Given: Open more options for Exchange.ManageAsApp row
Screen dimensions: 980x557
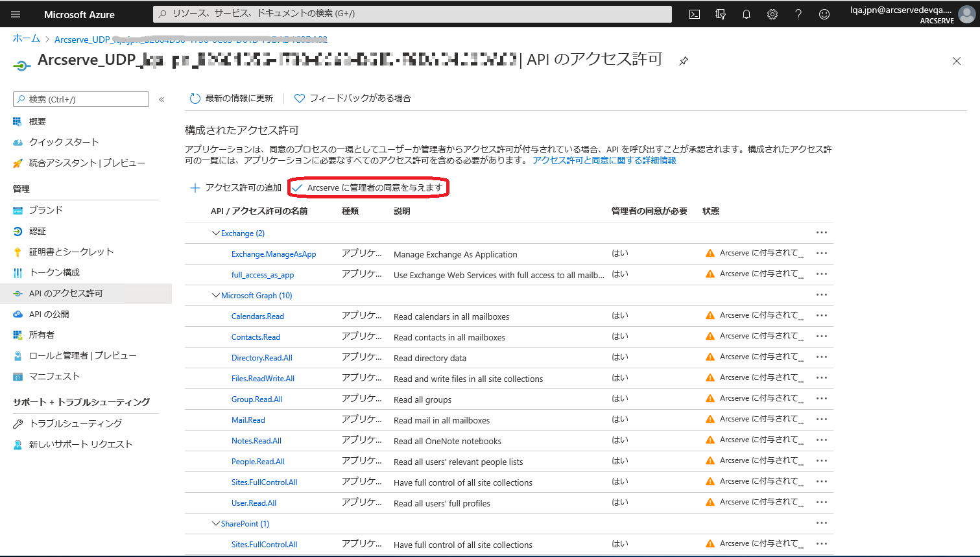Looking at the screenshot, I should point(822,254).
